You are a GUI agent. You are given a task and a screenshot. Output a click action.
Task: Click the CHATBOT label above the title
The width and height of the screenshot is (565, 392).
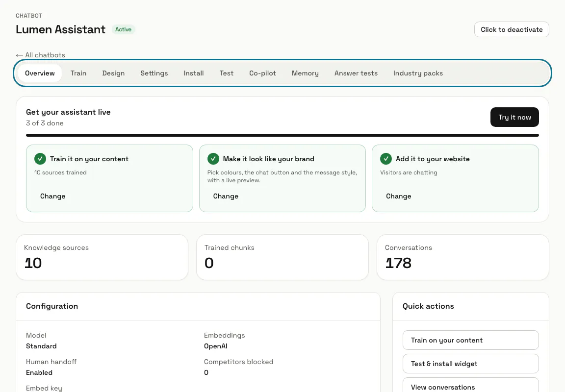coord(29,16)
